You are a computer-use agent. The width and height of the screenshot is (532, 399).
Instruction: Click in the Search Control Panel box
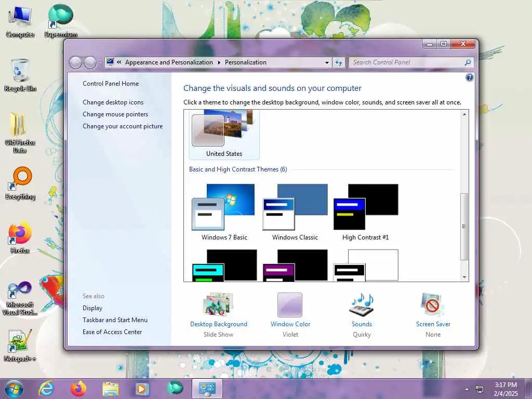[407, 62]
